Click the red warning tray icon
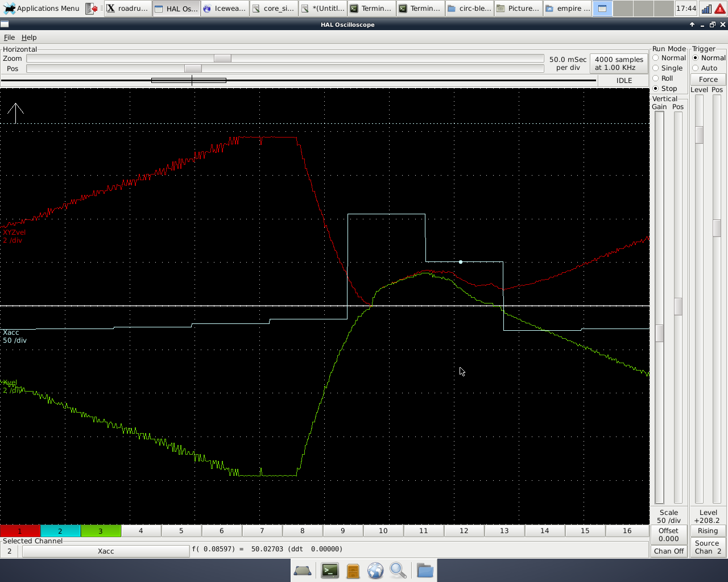728x582 pixels. click(720, 9)
